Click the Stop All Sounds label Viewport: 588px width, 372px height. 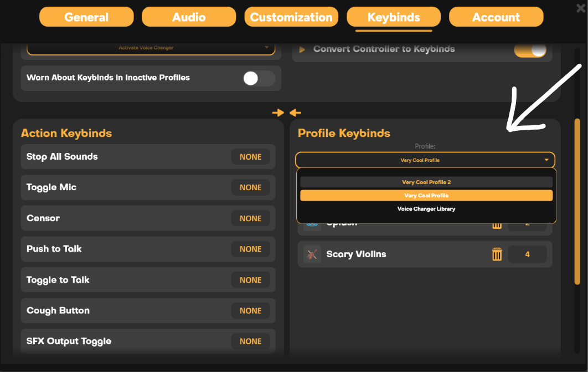point(62,156)
